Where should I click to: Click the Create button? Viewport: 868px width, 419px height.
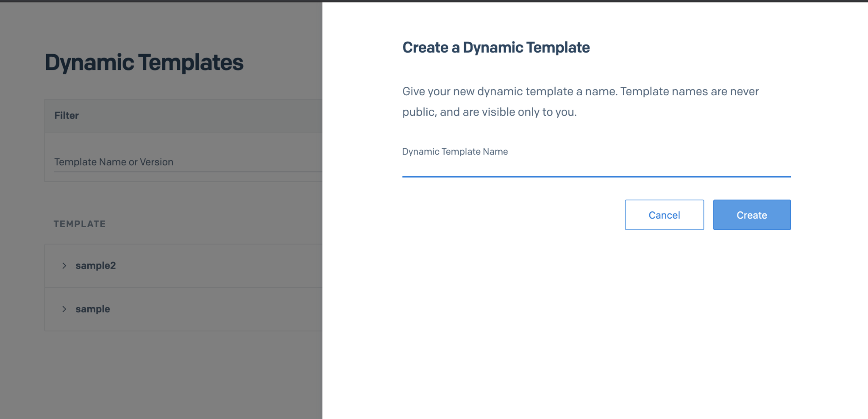point(752,215)
